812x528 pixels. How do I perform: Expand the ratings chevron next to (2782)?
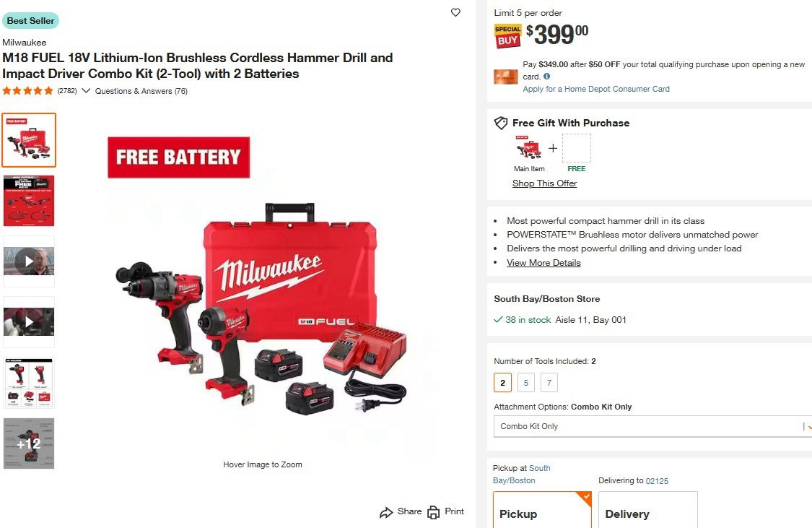coord(86,91)
